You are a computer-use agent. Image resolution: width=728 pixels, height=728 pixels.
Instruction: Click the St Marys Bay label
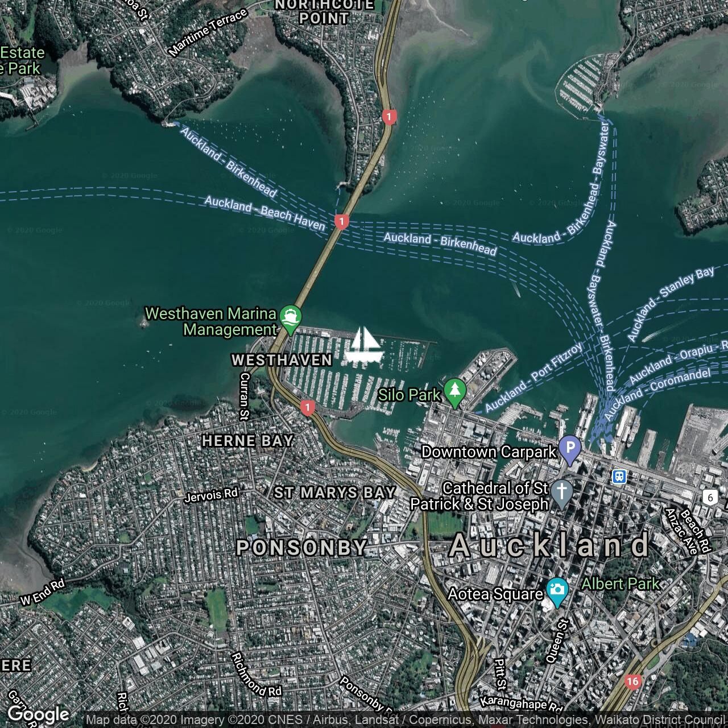(x=335, y=493)
